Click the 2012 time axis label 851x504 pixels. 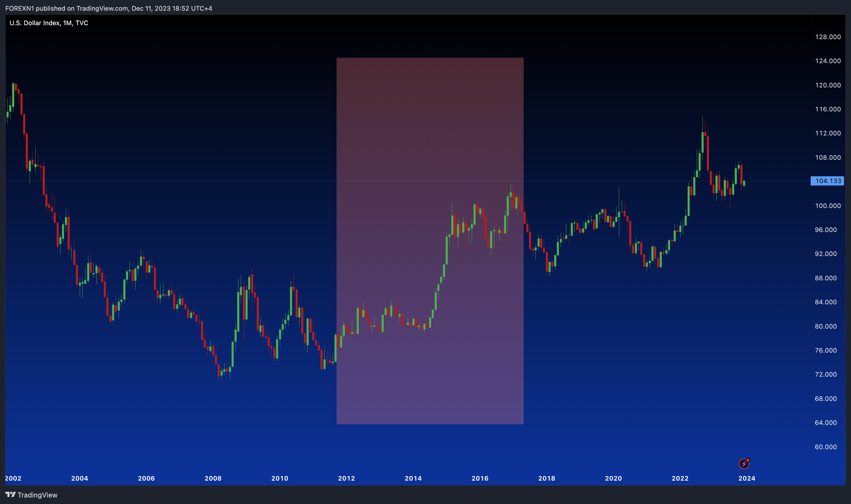coord(346,478)
